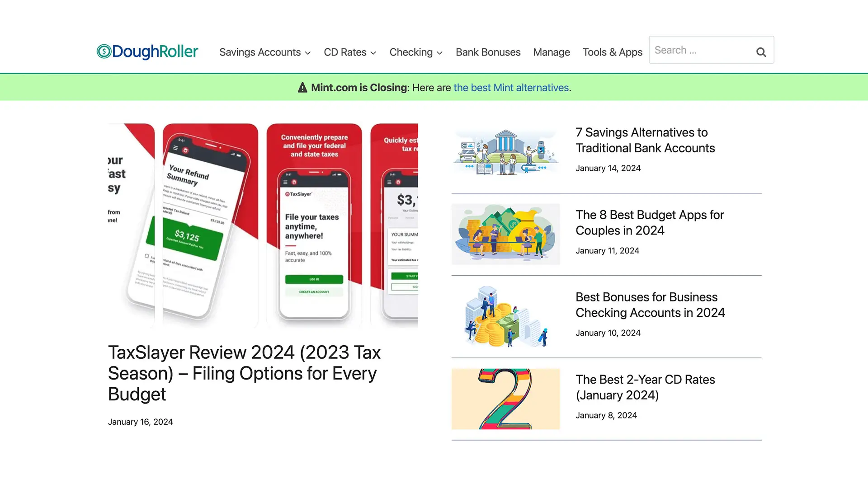The width and height of the screenshot is (868, 488).
Task: Expand the Savings Accounts dropdown chevron
Action: point(308,53)
